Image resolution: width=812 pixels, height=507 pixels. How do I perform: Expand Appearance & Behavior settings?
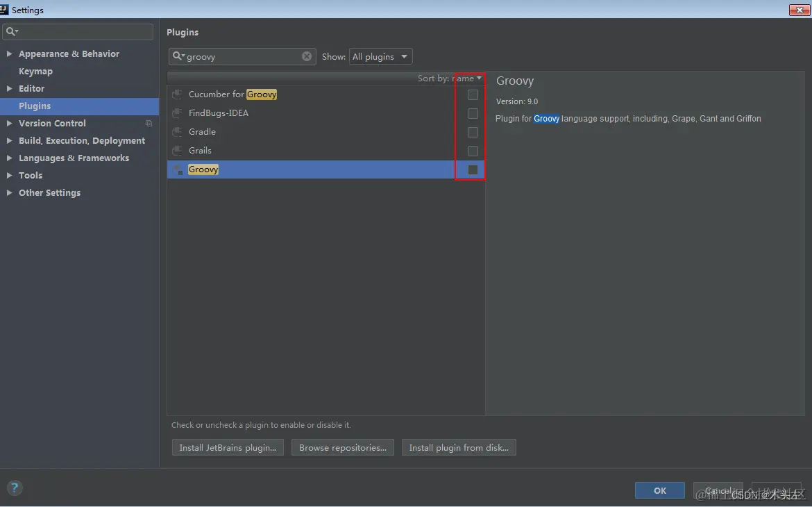[9, 53]
